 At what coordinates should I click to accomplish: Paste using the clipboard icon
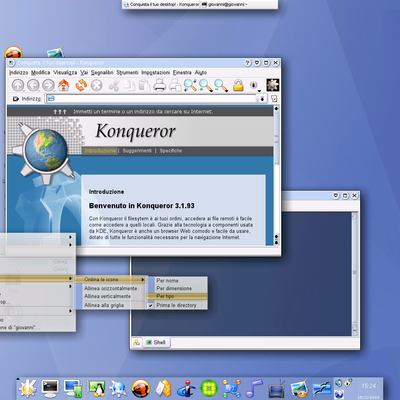pyautogui.click(x=144, y=85)
